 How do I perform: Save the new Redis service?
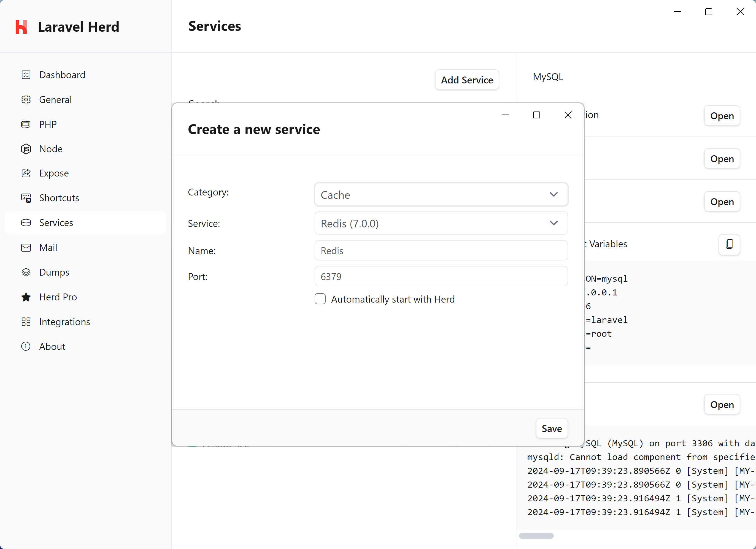click(x=551, y=428)
